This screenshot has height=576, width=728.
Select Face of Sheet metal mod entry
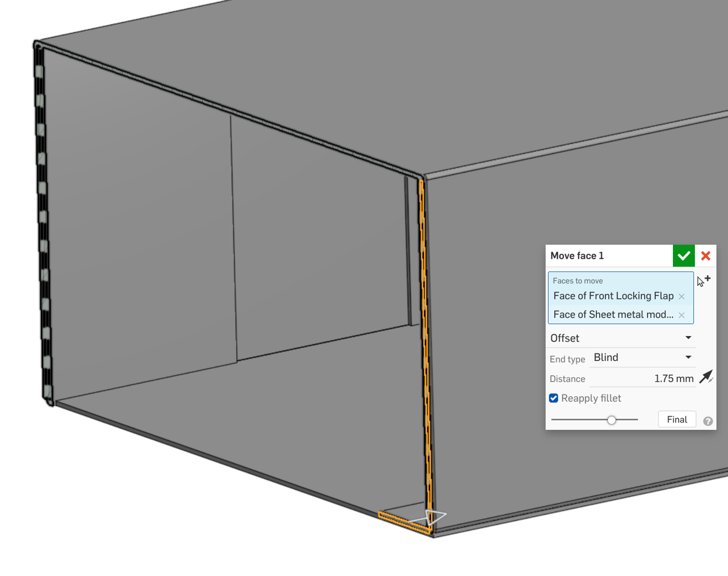pos(613,315)
